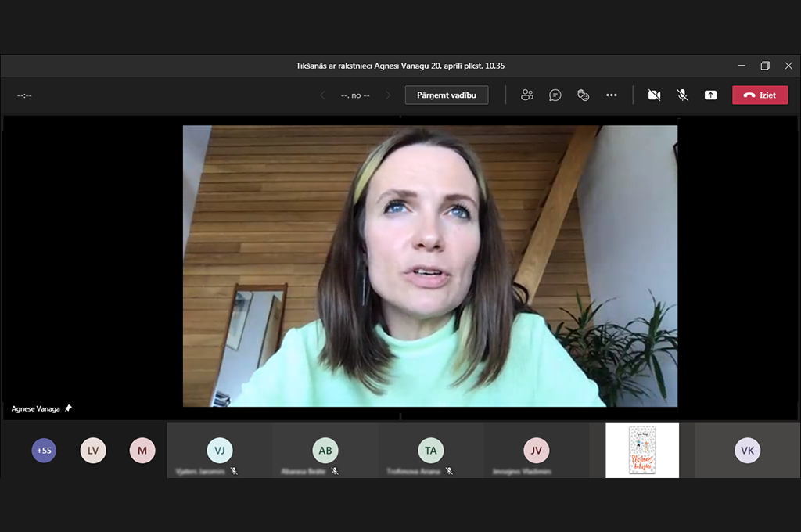
Task: Open the meeting chat icon
Action: 555,95
